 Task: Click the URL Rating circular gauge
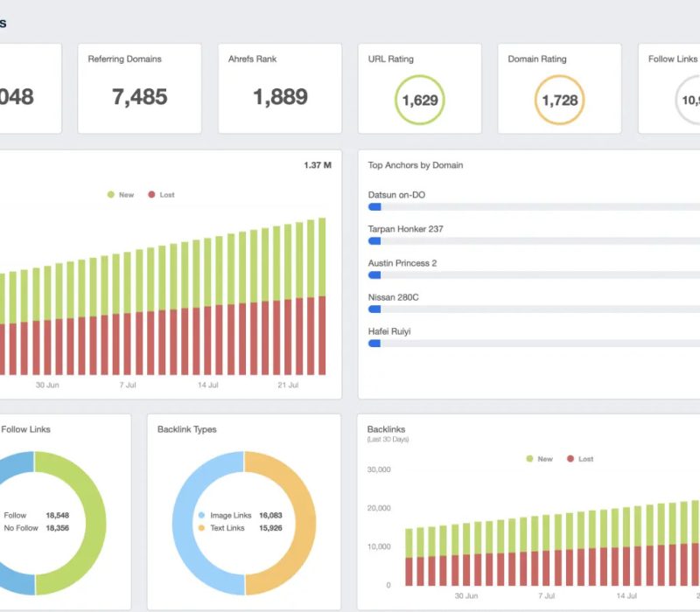coord(419,99)
